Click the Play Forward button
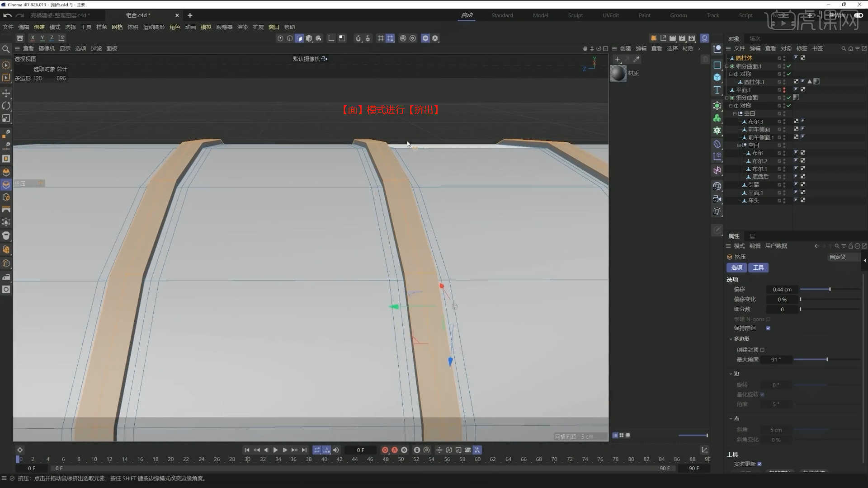868x488 pixels. click(275, 450)
